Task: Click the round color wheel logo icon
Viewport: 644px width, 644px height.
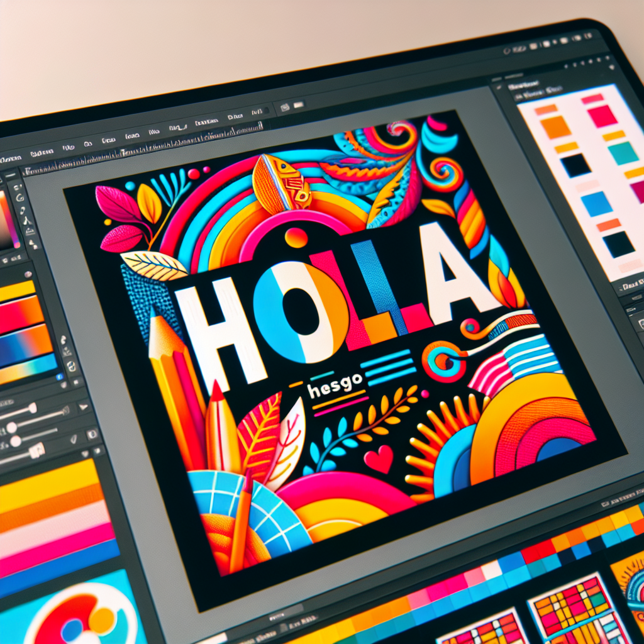Action: pos(80,619)
